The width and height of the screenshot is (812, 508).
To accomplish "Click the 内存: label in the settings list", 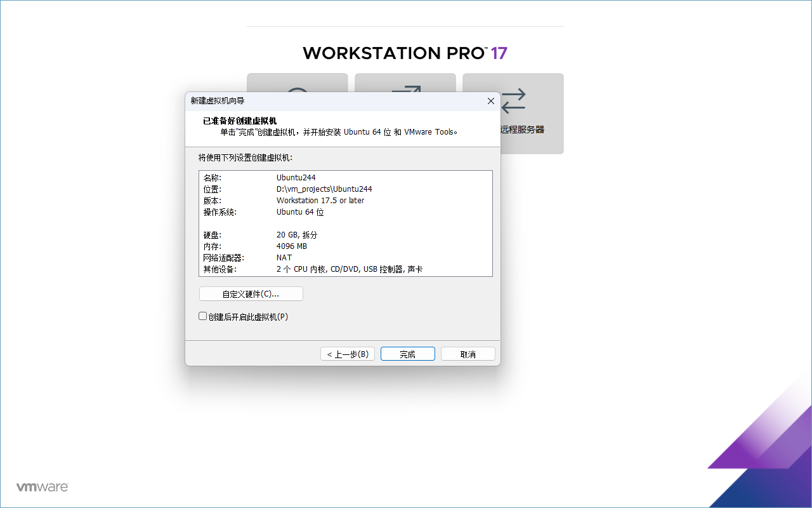I will coord(213,246).
